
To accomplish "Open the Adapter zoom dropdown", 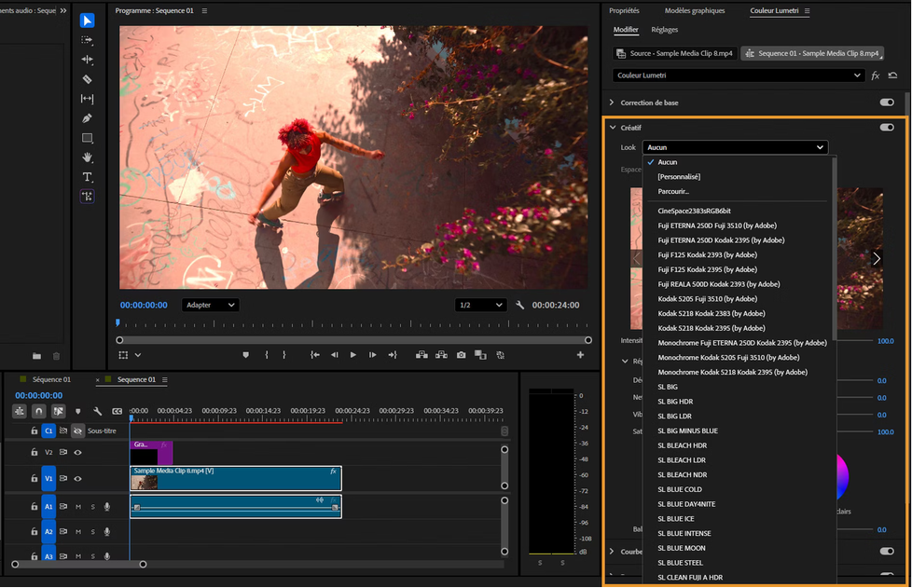I will [211, 305].
